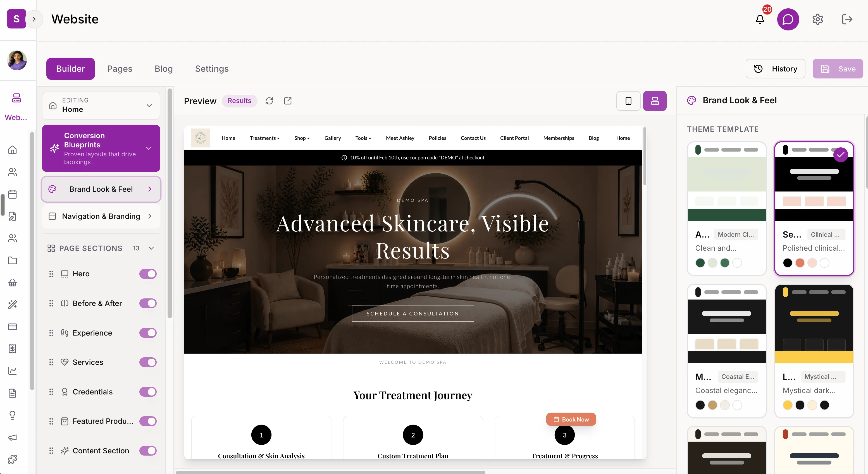Toggle the Services section switch
Screen dimensions: 868x474
pos(148,362)
